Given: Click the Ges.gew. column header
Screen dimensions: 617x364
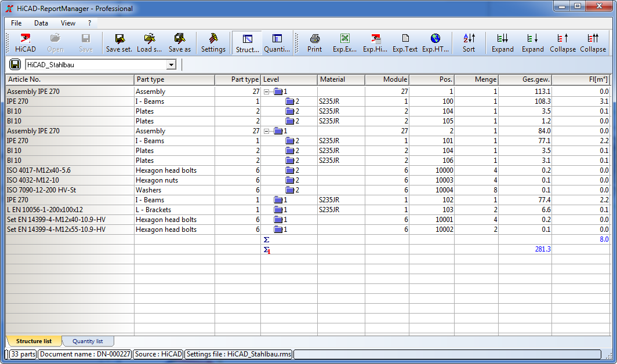Looking at the screenshot, I should [x=525, y=79].
